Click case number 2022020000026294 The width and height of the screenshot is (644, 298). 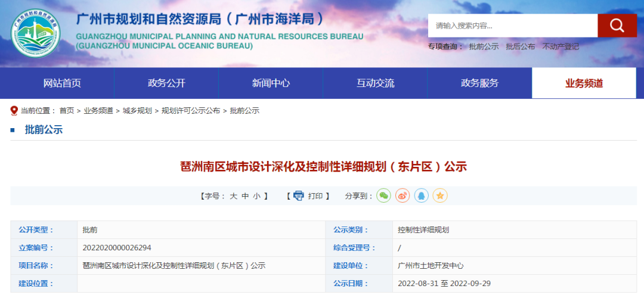(x=117, y=247)
